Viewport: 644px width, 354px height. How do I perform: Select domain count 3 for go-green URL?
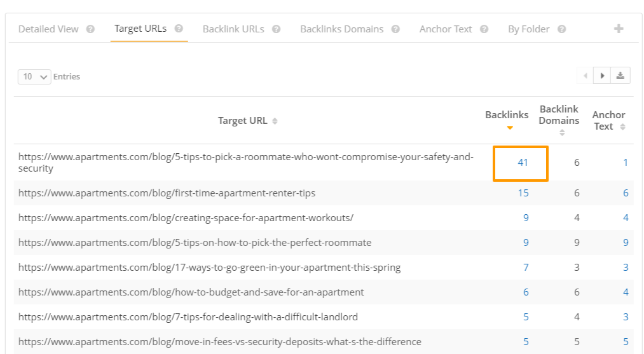coord(577,268)
